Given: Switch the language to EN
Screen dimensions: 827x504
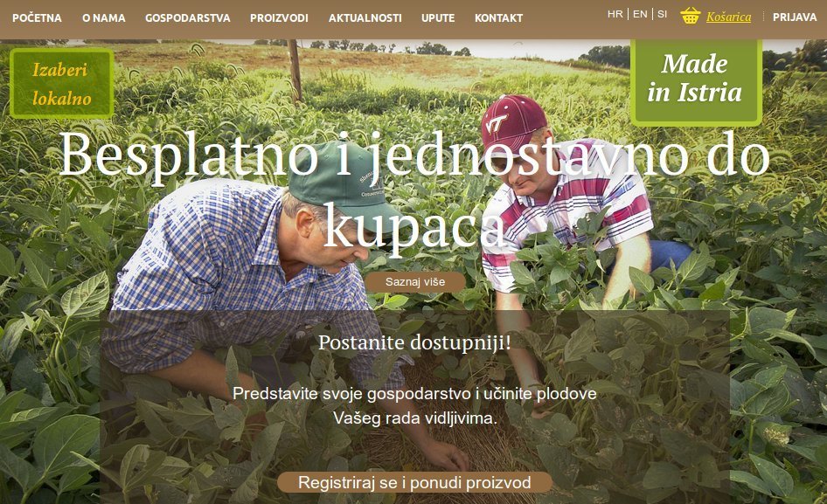Looking at the screenshot, I should pyautogui.click(x=640, y=14).
